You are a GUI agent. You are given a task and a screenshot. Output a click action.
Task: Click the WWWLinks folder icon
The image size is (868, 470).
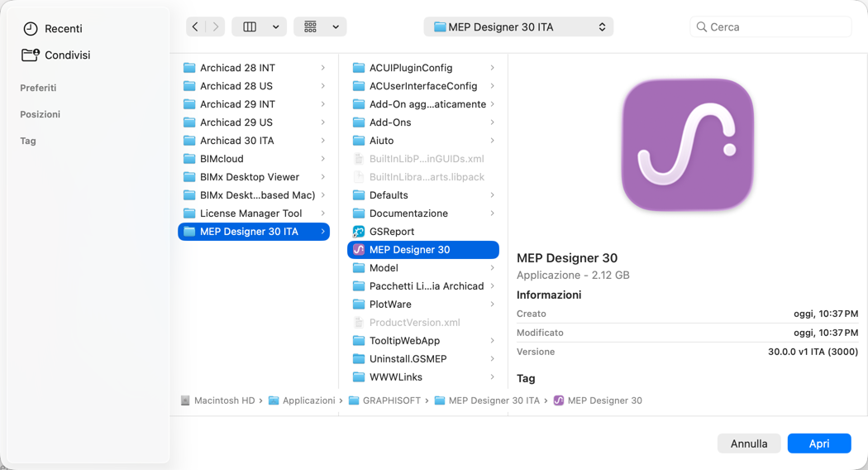pyautogui.click(x=359, y=376)
